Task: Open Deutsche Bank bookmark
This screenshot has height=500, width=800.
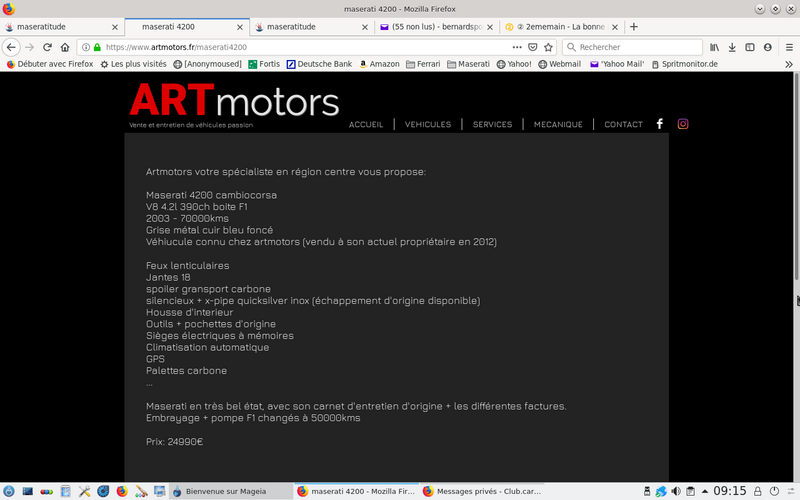Action: click(x=319, y=64)
